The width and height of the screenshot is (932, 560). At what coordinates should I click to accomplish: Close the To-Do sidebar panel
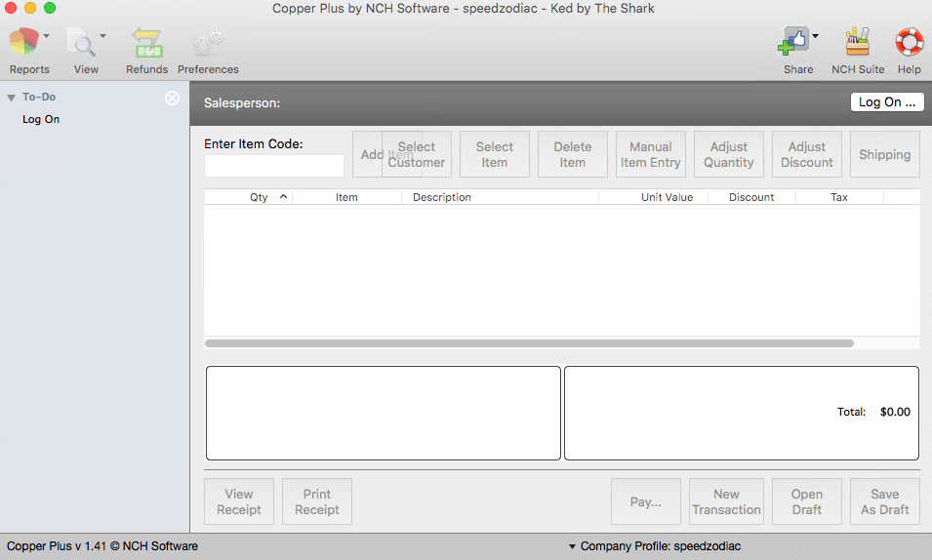[x=173, y=99]
